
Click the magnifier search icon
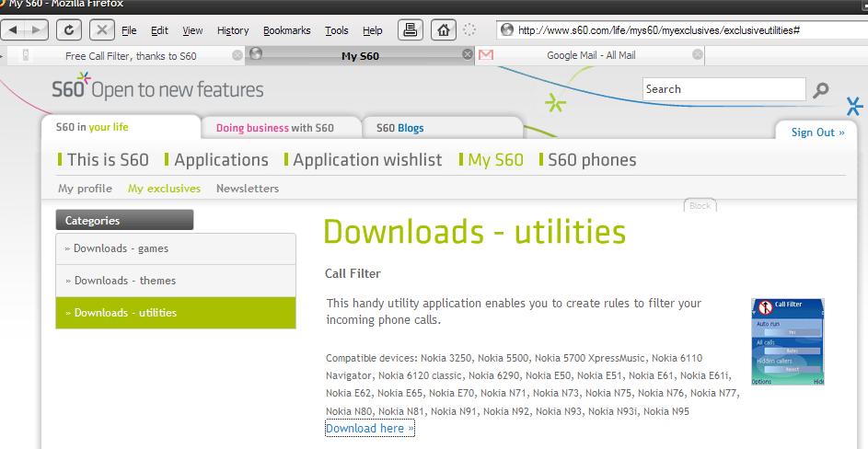point(821,90)
